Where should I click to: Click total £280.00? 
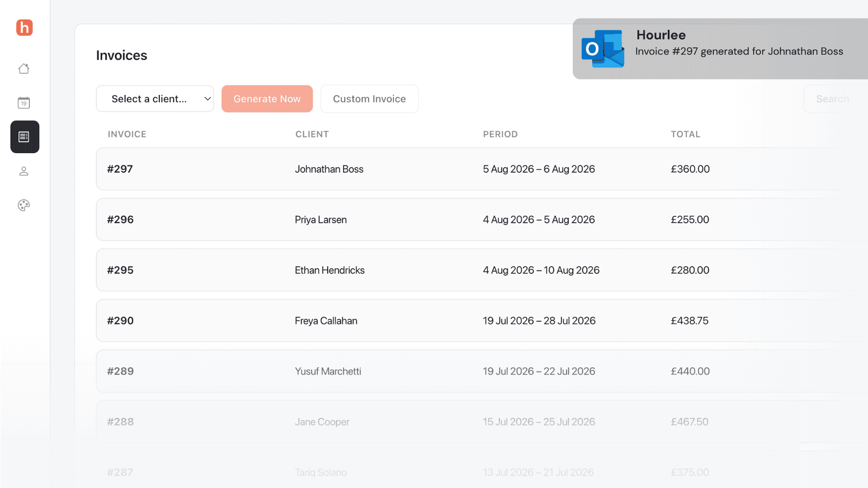690,270
